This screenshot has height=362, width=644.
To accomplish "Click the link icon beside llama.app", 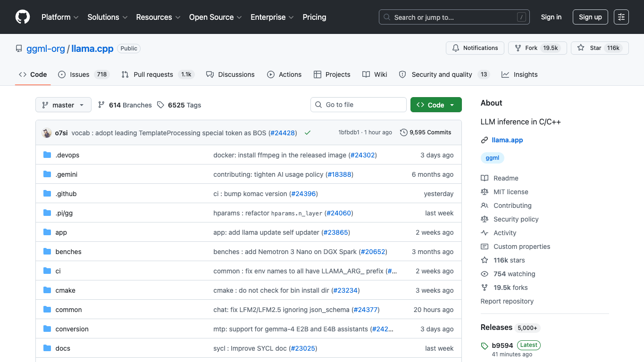I will pos(485,140).
